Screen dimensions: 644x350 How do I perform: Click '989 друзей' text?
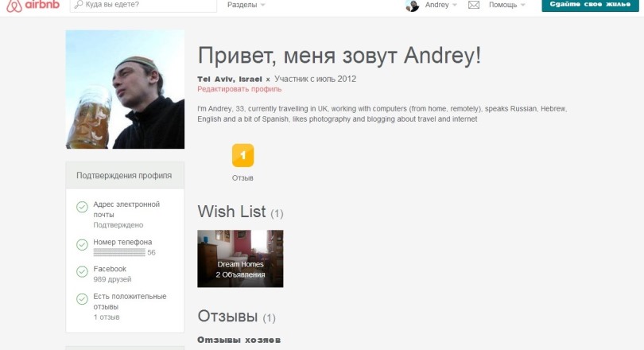(112, 279)
